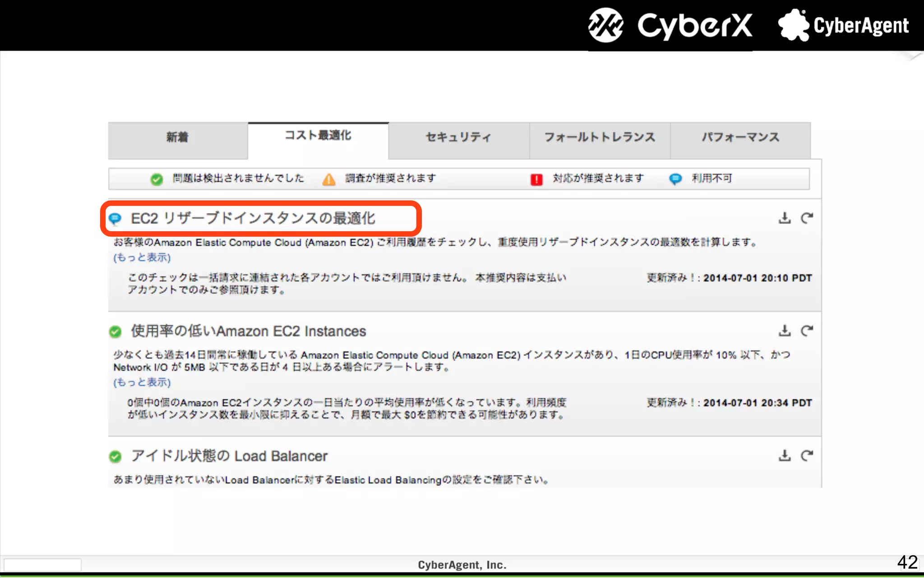Click green check icon beside アイドル状態の Load Balancer
This screenshot has width=924, height=578.
tap(115, 457)
